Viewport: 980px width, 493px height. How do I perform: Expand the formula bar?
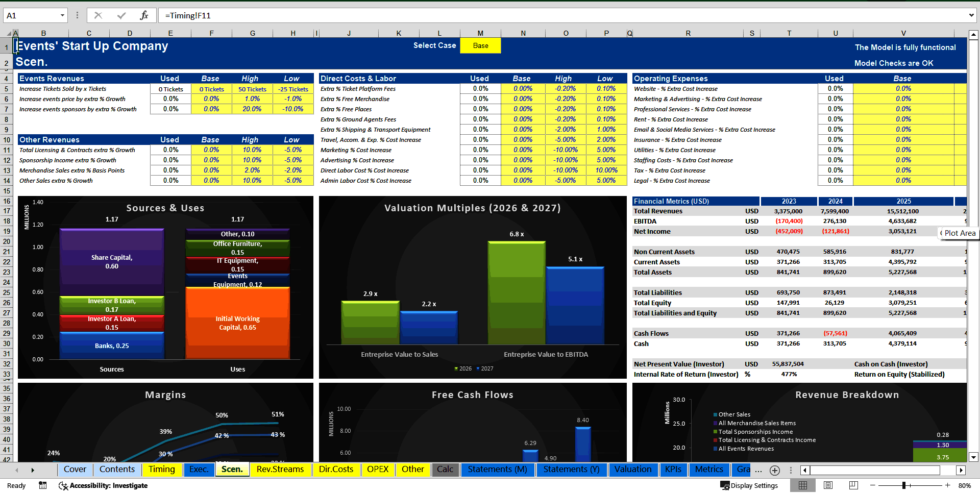pyautogui.click(x=971, y=15)
